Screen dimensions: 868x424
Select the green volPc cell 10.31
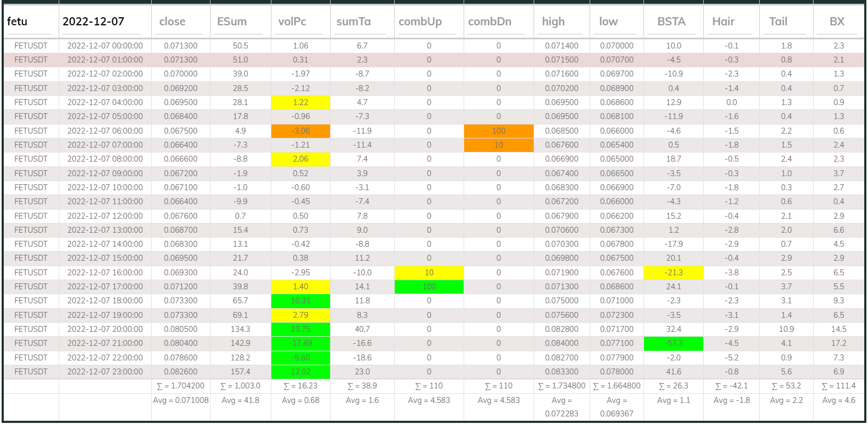[300, 301]
